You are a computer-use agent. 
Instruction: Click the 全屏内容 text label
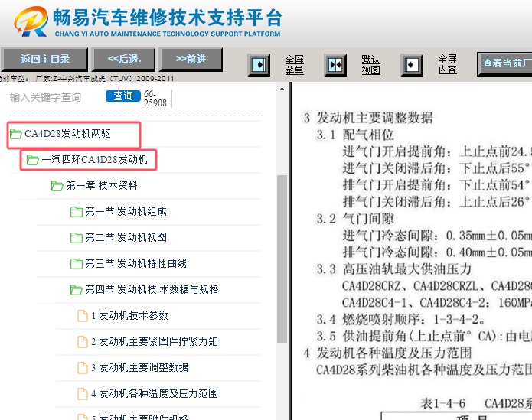coord(447,65)
